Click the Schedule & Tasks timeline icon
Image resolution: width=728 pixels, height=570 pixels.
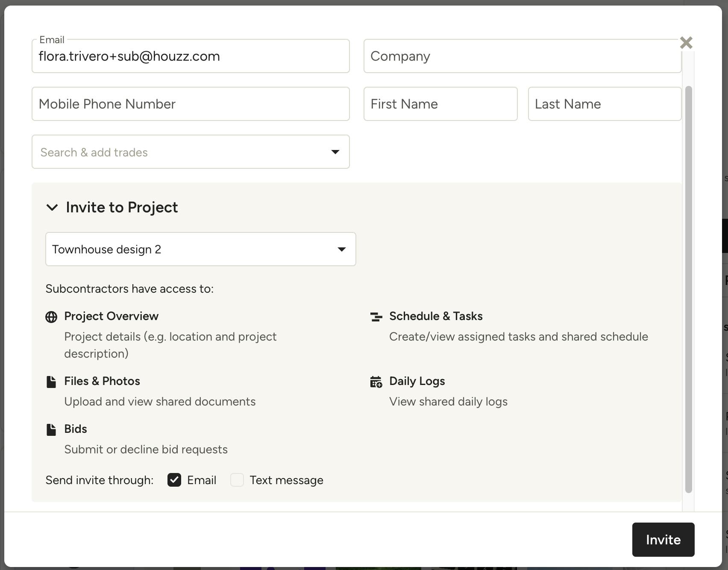pyautogui.click(x=376, y=317)
